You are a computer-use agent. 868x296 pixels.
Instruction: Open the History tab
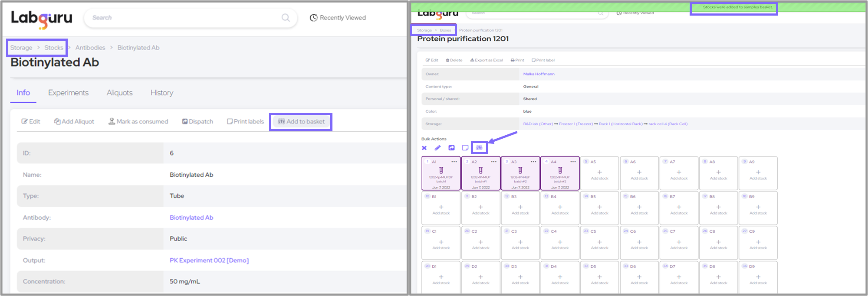161,93
